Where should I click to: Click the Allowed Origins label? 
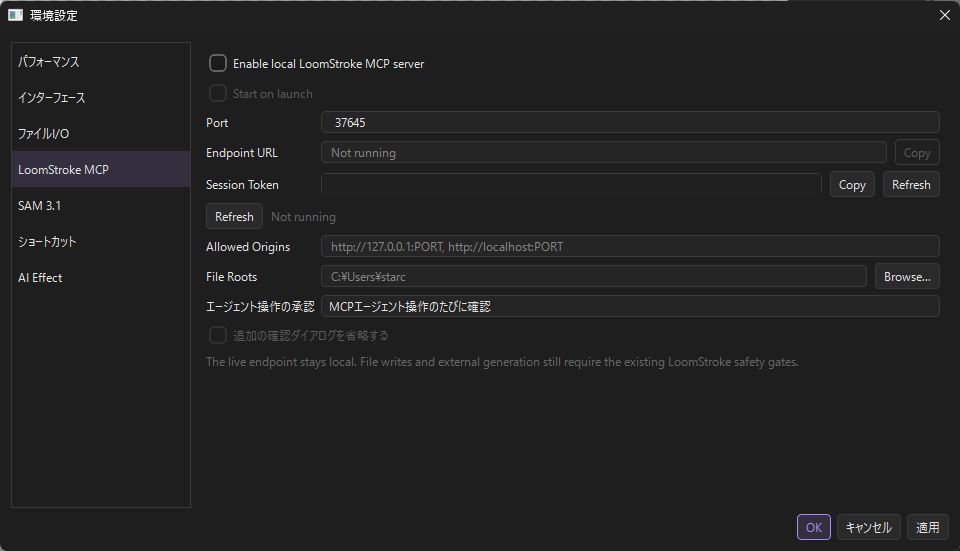tap(248, 247)
